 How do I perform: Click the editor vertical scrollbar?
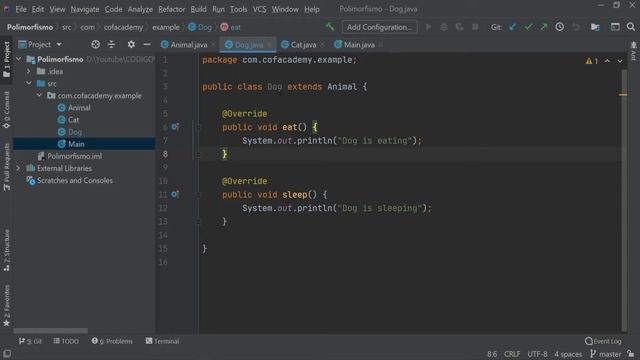[x=624, y=200]
